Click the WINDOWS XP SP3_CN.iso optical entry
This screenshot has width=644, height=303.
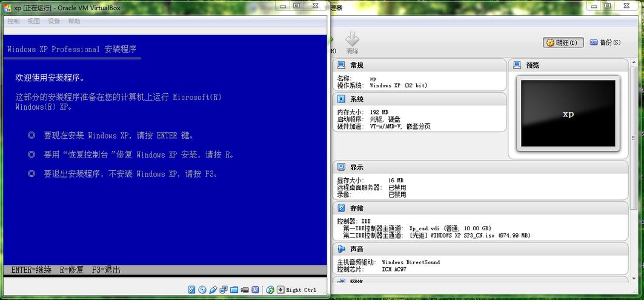point(470,236)
